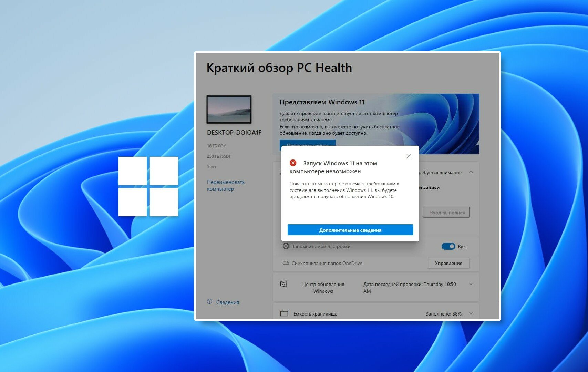The width and height of the screenshot is (588, 372).
Task: Close the Windows 11 compatibility dialog
Action: point(409,156)
